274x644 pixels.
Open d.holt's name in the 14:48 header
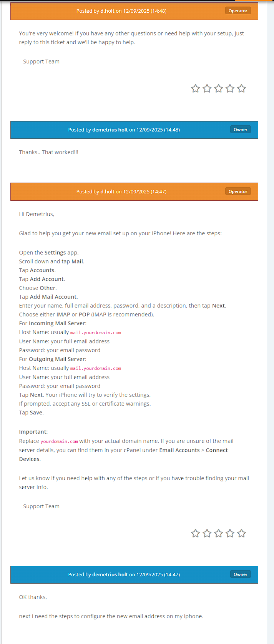coord(107,11)
